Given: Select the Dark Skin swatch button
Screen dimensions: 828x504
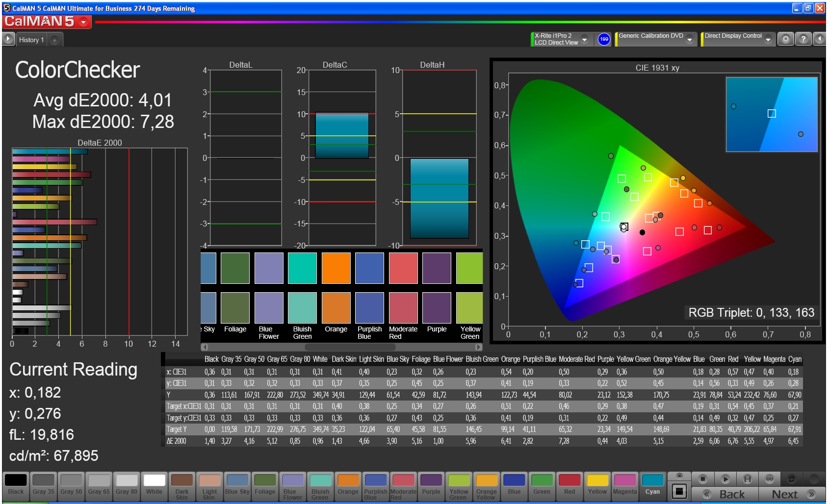Looking at the screenshot, I should 182,486.
